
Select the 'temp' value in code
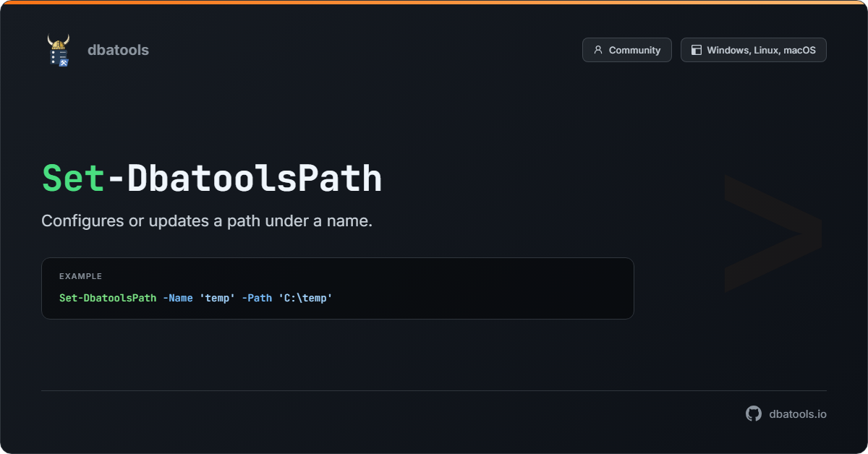point(217,298)
